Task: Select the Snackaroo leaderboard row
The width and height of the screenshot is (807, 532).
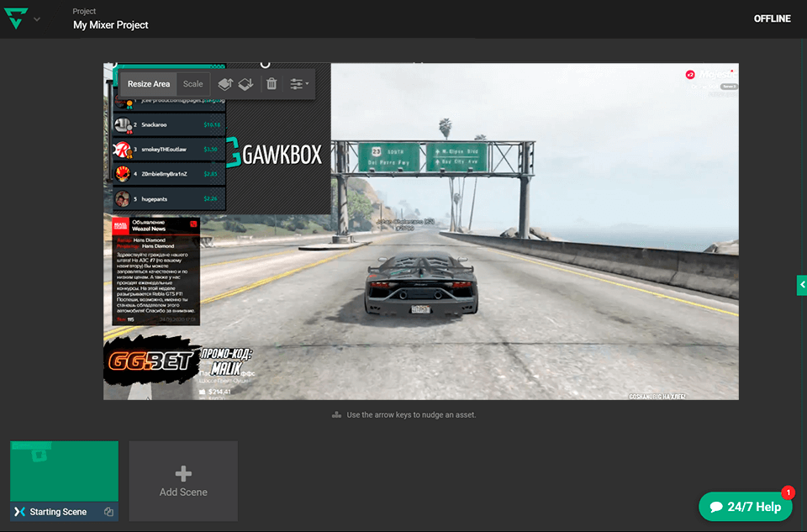Action: coord(169,125)
